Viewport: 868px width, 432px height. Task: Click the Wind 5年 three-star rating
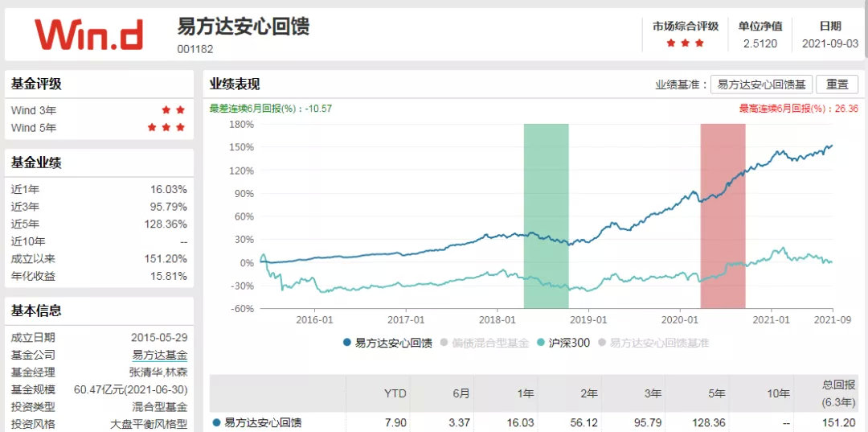166,127
